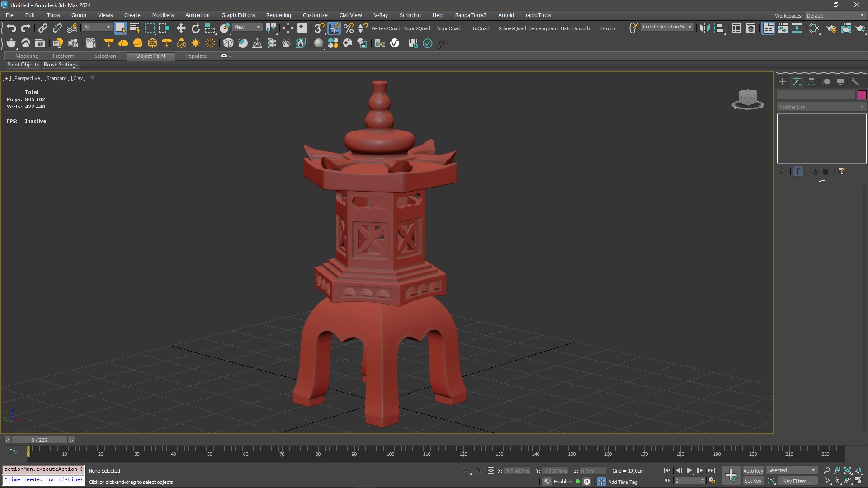Open the Modify command panel tab
Screen dimensions: 868x488
click(797, 82)
